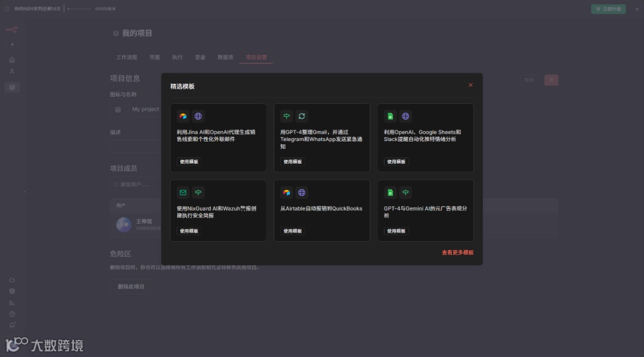Click the 精选模板 dialog title

coord(183,87)
